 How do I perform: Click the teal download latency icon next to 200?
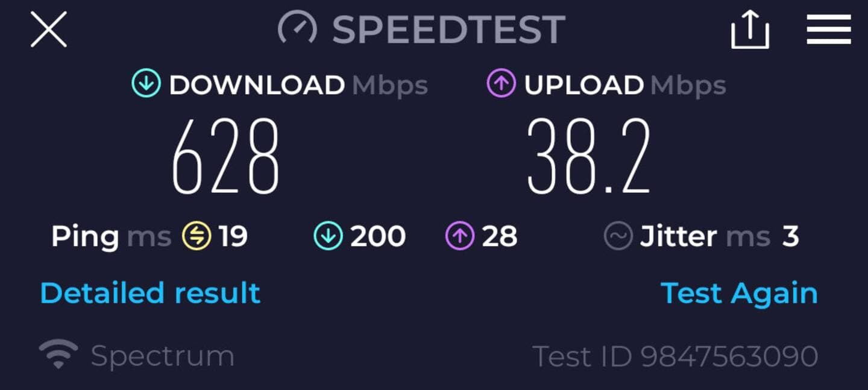tap(329, 236)
